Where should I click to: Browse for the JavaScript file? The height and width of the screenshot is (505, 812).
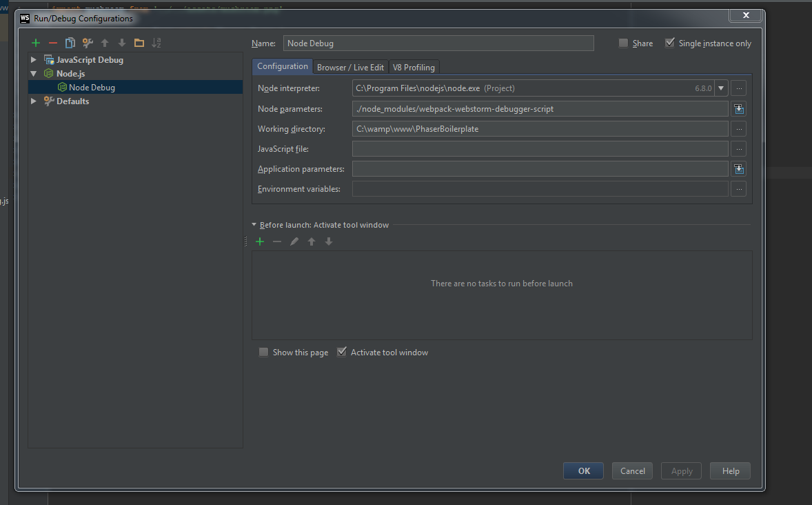[x=739, y=149]
